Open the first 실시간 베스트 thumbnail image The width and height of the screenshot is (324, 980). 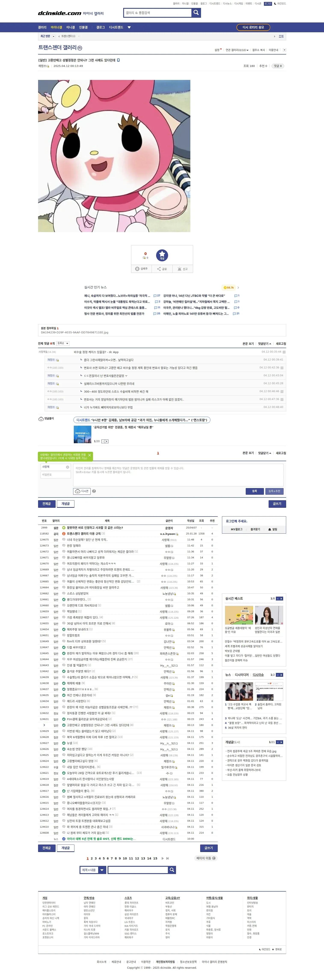click(x=239, y=615)
